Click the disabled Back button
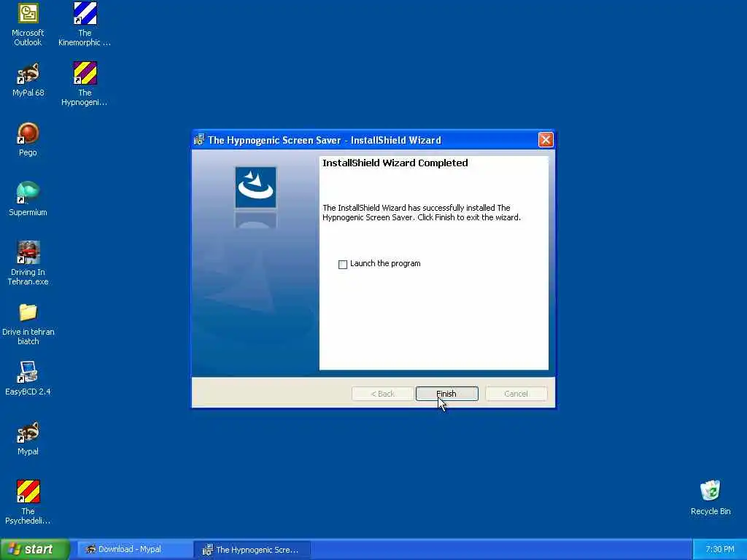 point(382,394)
